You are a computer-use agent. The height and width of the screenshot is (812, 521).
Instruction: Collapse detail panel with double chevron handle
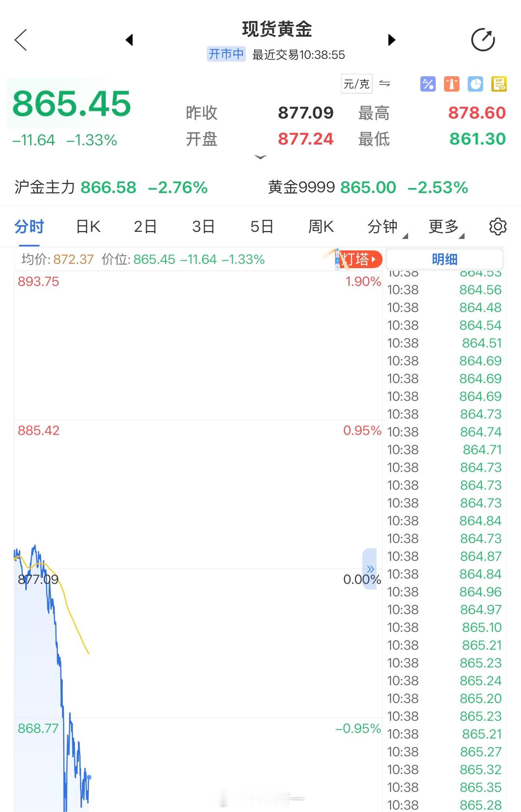370,569
